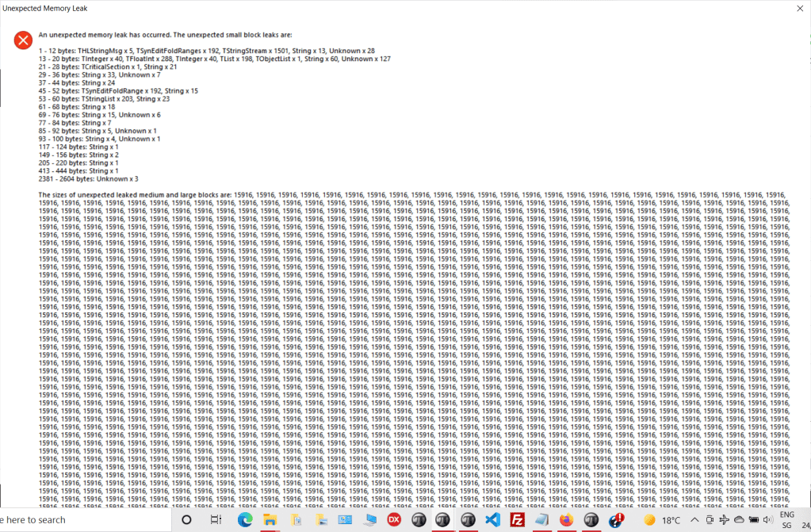Viewport: 811px width, 532px height.
Task: Click the Cortana circle icon
Action: coord(187,520)
